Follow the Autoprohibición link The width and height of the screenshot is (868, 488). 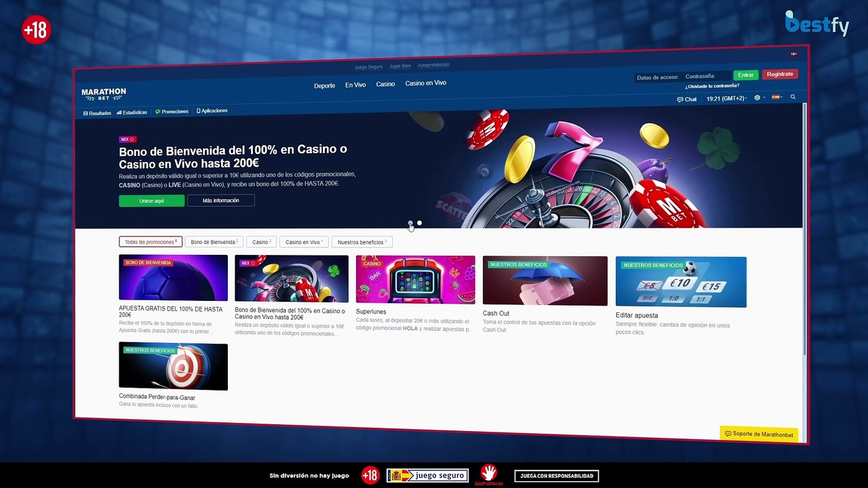[433, 65]
